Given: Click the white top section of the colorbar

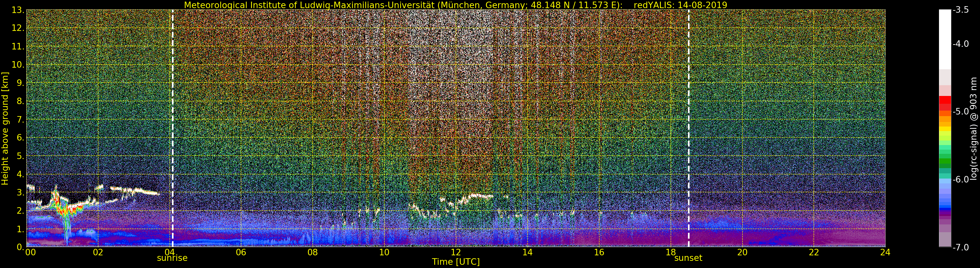Looking at the screenshot, I should coord(945,39).
